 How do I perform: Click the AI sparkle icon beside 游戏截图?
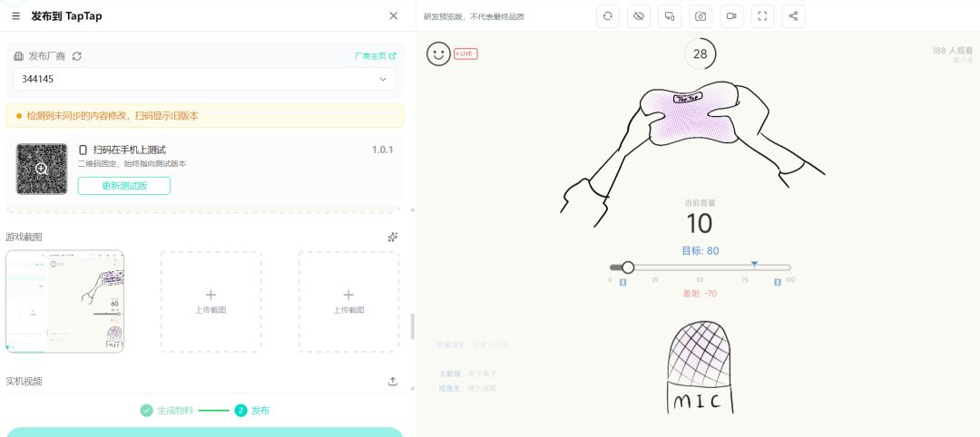393,237
